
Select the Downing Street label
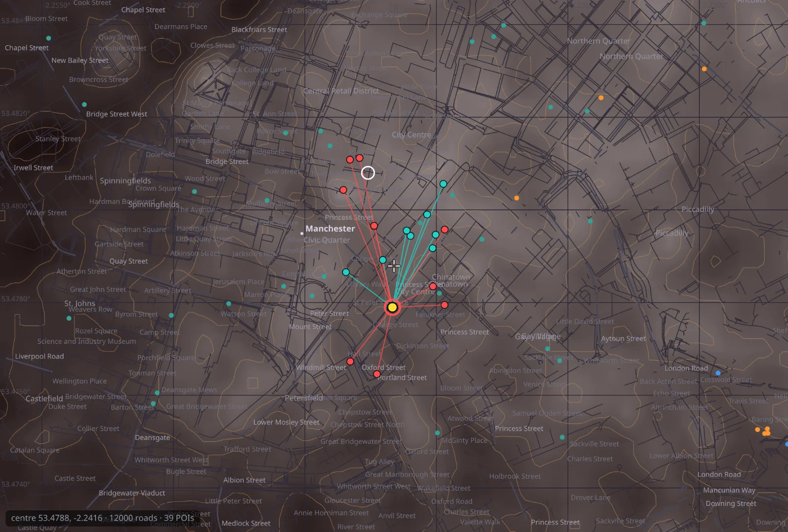tap(731, 503)
